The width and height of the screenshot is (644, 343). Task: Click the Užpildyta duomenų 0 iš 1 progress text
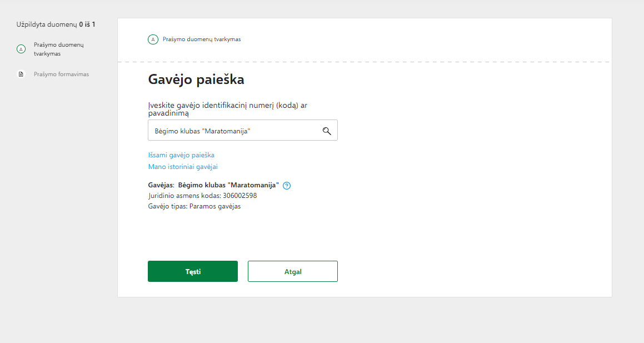(x=56, y=24)
